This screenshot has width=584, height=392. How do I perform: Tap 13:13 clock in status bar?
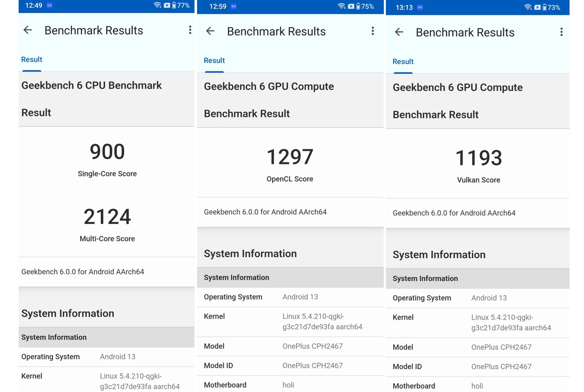pyautogui.click(x=404, y=7)
